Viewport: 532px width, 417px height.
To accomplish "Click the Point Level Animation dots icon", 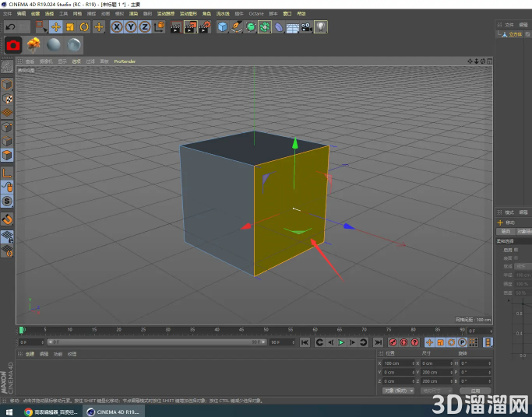I will point(473,342).
